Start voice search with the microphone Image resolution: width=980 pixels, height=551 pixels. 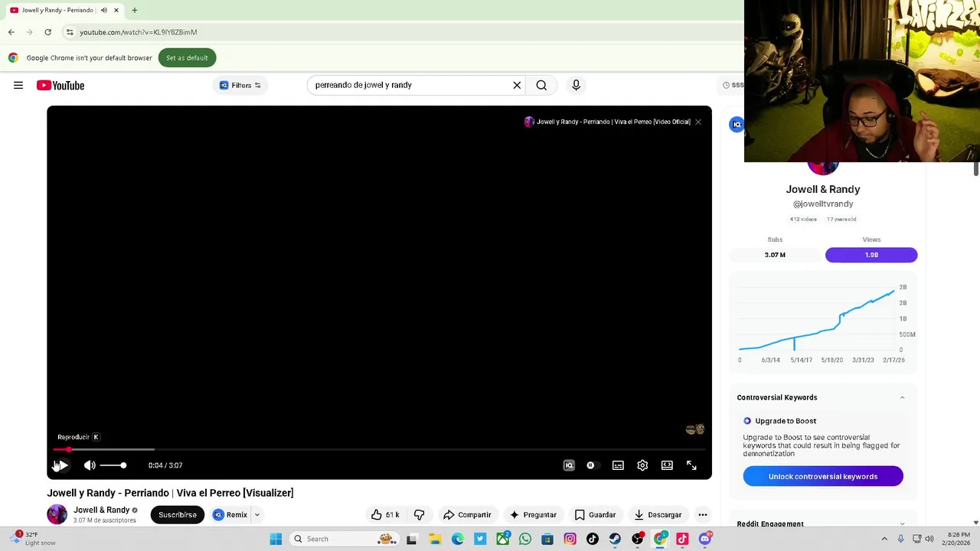coord(576,85)
